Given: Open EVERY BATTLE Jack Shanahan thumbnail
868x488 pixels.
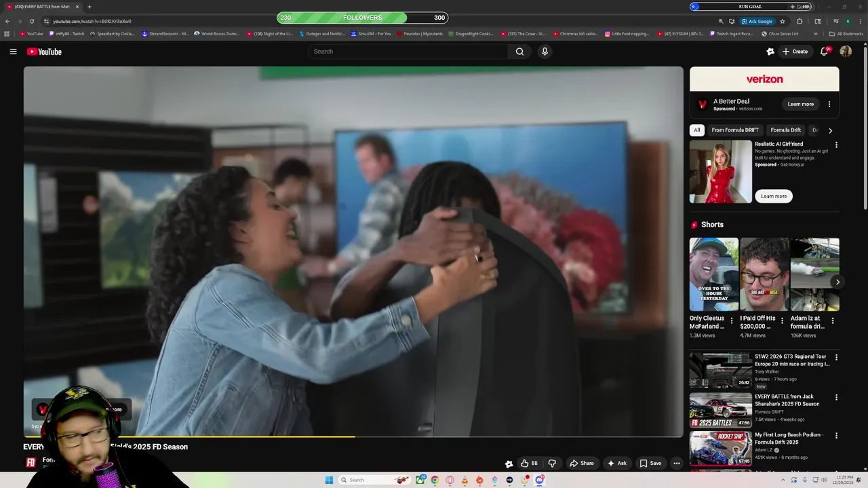Looking at the screenshot, I should click(720, 411).
